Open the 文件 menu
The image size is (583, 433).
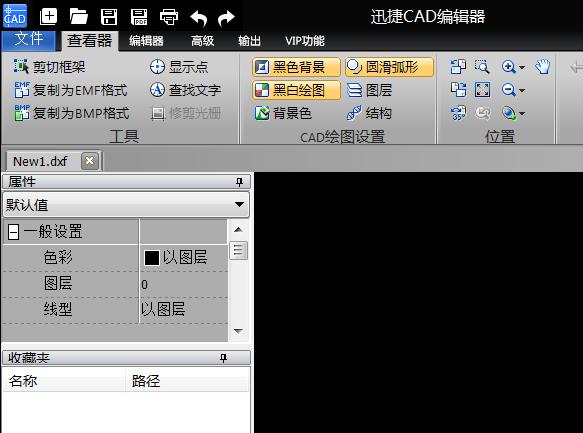pyautogui.click(x=29, y=40)
